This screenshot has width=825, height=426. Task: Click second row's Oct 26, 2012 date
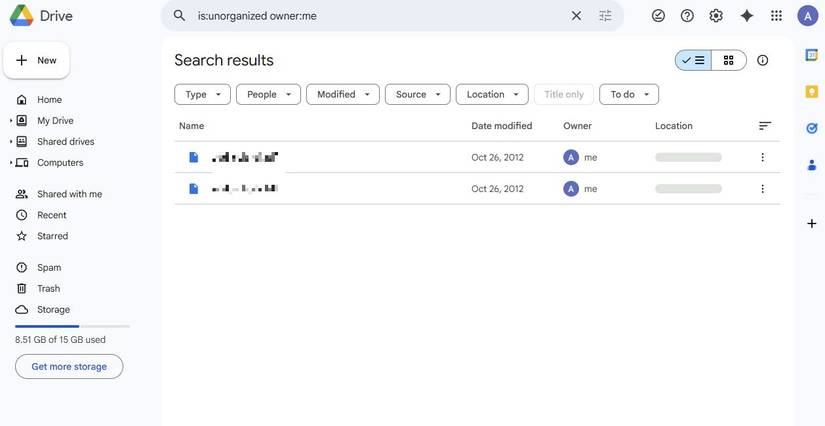pyautogui.click(x=497, y=189)
